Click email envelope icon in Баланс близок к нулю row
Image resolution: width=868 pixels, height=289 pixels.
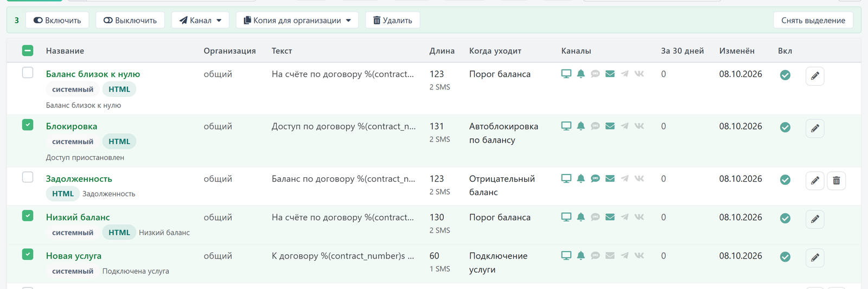point(610,74)
